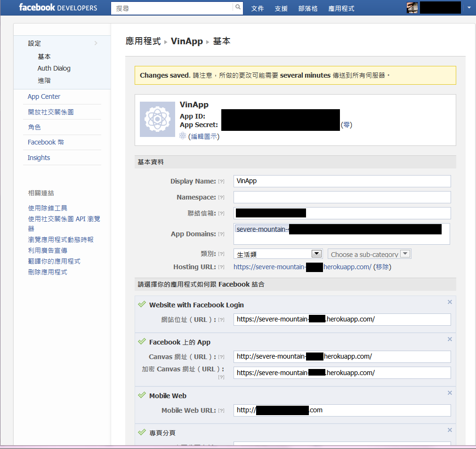Click the VinApp breadcrumb

(x=187, y=41)
